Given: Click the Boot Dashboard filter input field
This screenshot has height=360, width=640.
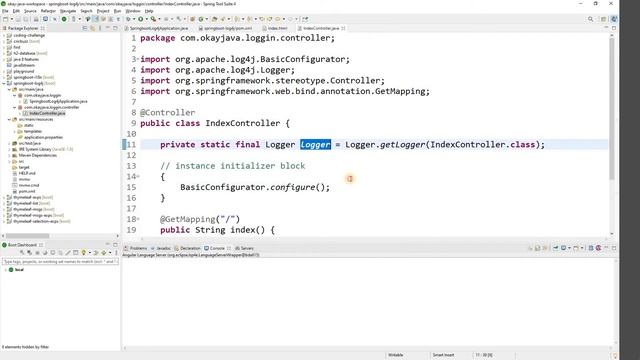Looking at the screenshot, I should click(x=60, y=261).
